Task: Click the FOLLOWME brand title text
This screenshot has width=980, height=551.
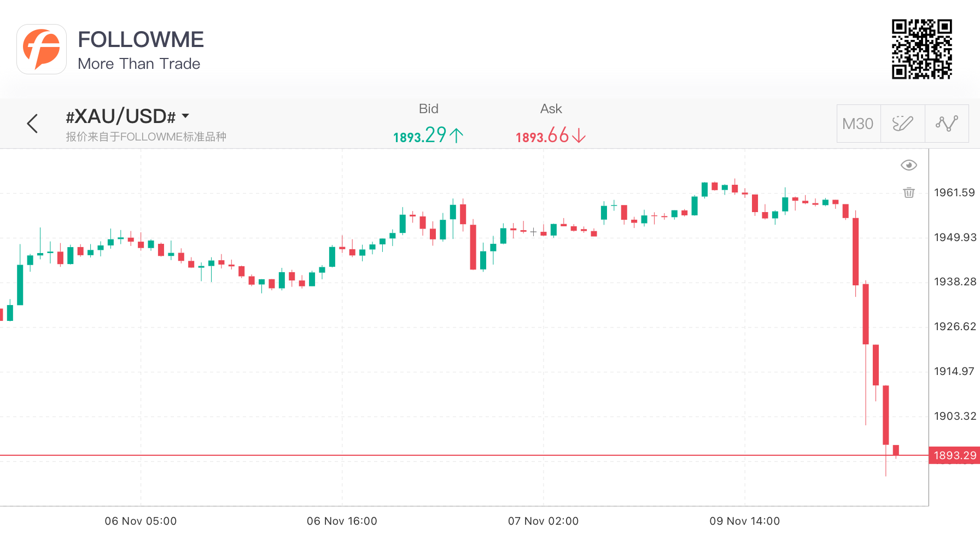Action: pos(141,39)
